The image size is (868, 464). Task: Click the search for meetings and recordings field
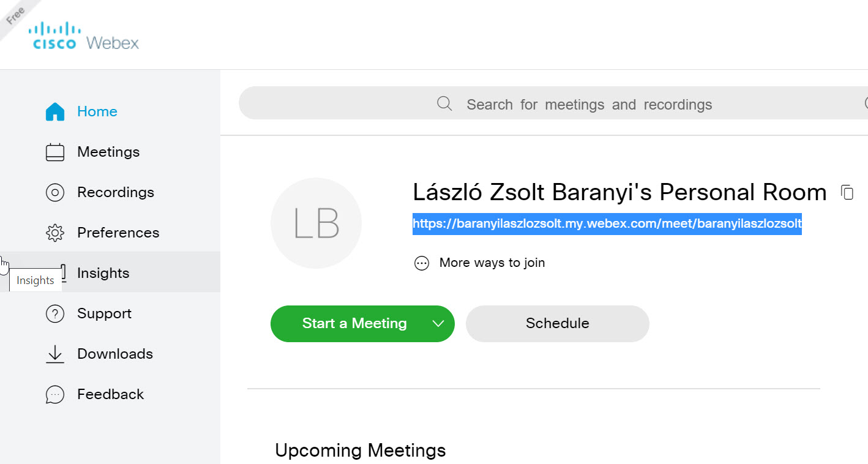click(x=553, y=103)
